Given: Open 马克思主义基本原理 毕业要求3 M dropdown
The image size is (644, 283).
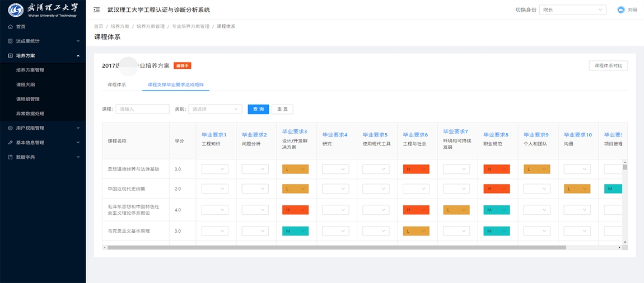Looking at the screenshot, I should [295, 231].
